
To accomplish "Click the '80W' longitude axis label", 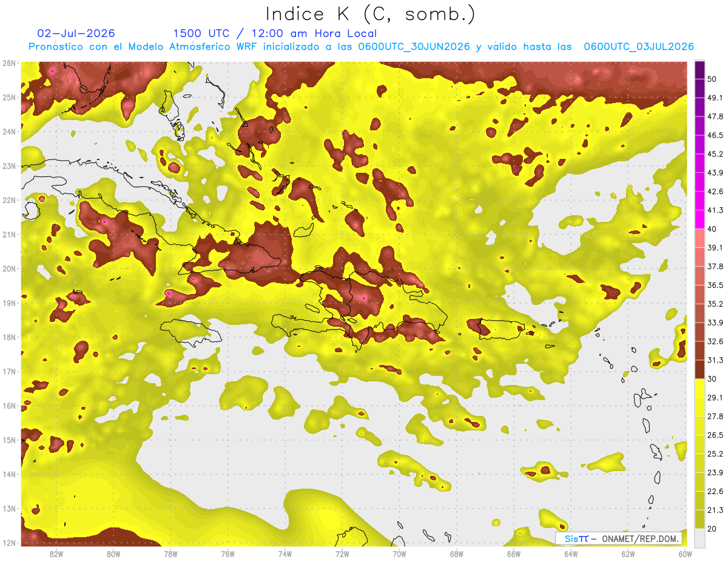I will pos(113,554).
